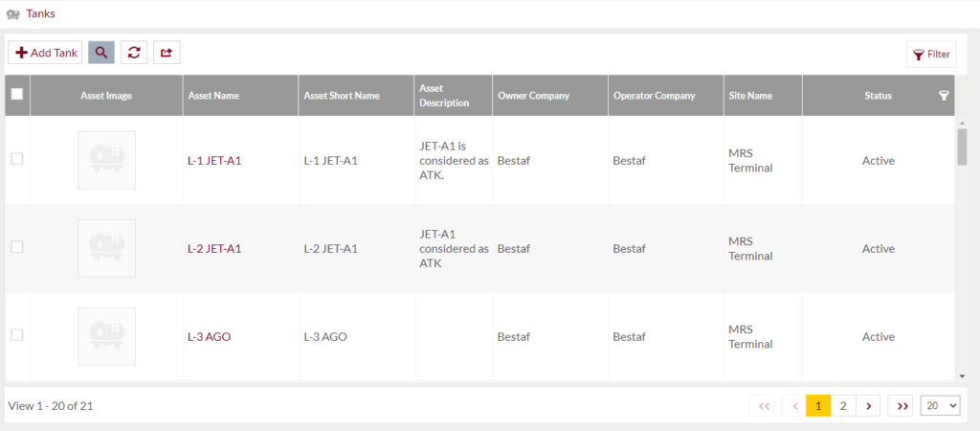
Task: Check the L-1 JET-A1 row checkbox
Action: pos(17,159)
